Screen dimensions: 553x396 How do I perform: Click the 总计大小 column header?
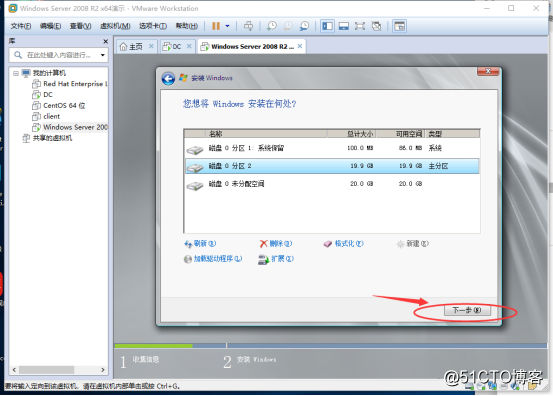tap(351, 134)
